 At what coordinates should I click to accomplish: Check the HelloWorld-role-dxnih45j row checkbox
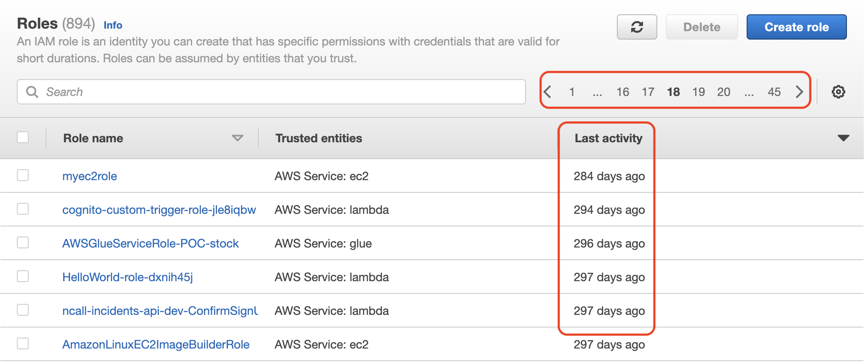tap(23, 276)
